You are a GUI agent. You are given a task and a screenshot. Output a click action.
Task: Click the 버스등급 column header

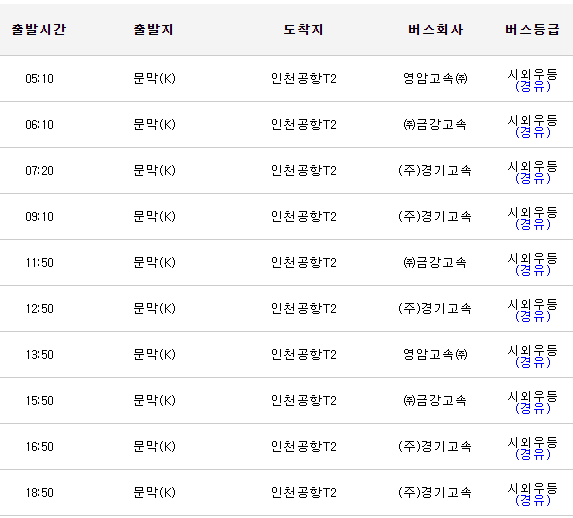click(x=532, y=30)
